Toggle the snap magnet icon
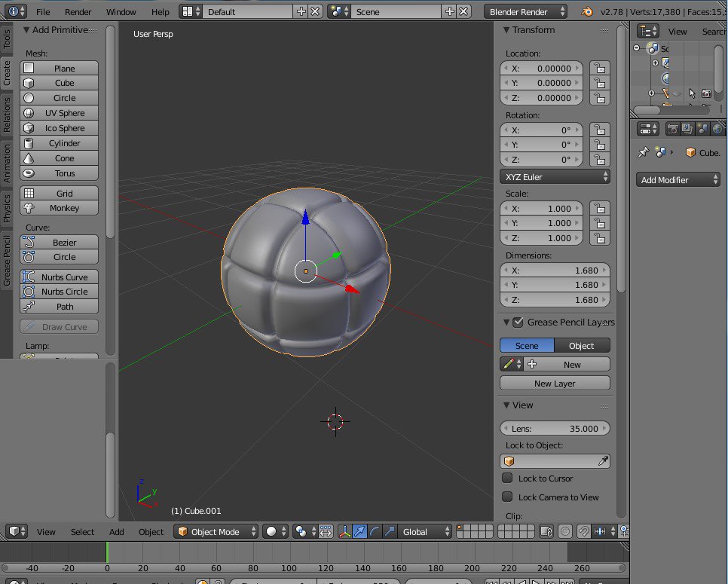The height and width of the screenshot is (584, 728). click(583, 531)
